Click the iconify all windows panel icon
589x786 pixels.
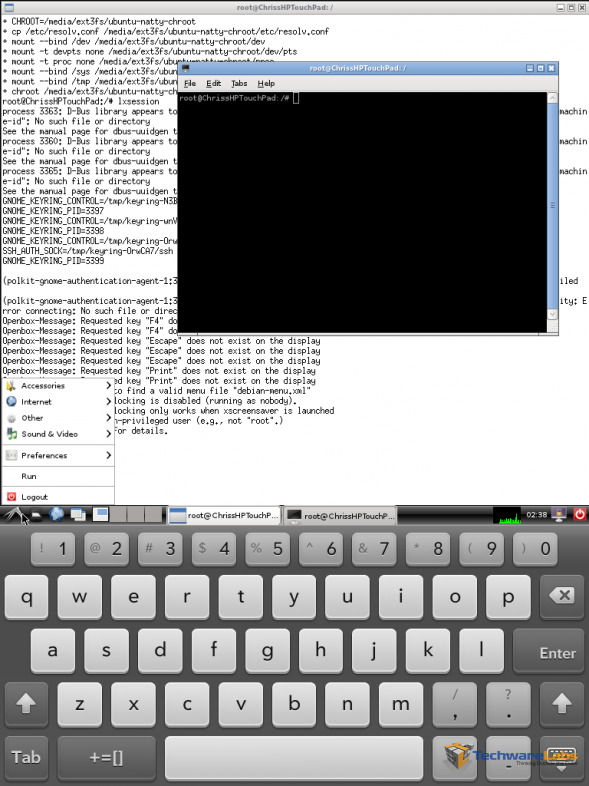(x=78, y=515)
